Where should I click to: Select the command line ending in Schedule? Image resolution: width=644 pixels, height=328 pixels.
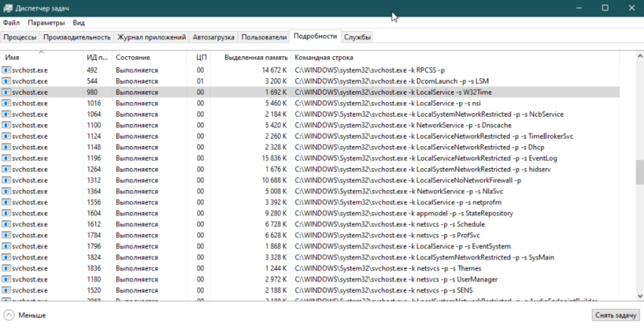point(389,224)
